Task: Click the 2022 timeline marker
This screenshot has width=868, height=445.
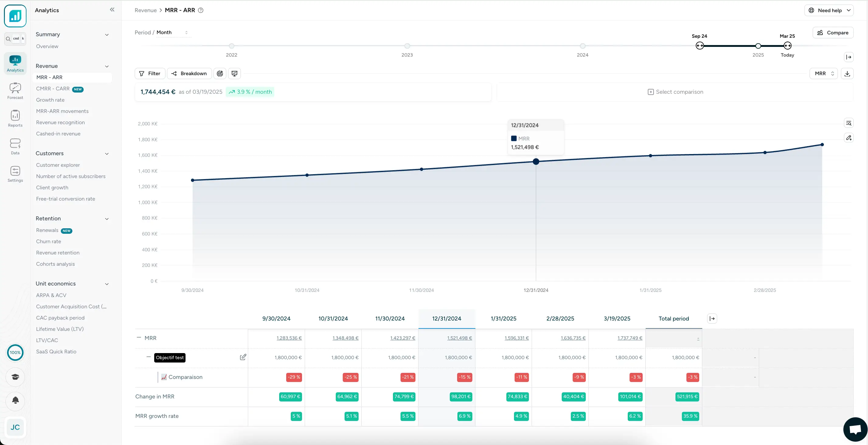Action: coord(231,46)
